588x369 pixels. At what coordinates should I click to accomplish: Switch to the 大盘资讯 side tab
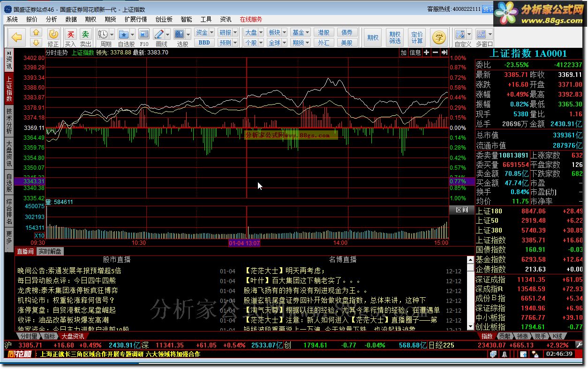point(9,153)
